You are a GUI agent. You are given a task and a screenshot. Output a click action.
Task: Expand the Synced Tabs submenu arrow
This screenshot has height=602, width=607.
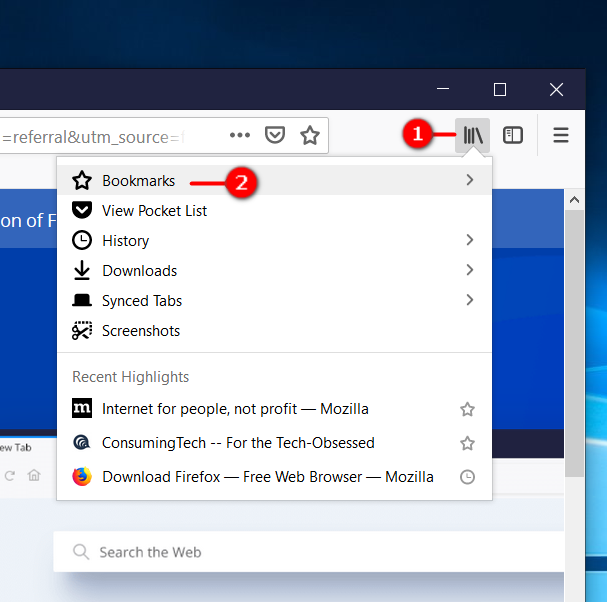tap(470, 301)
